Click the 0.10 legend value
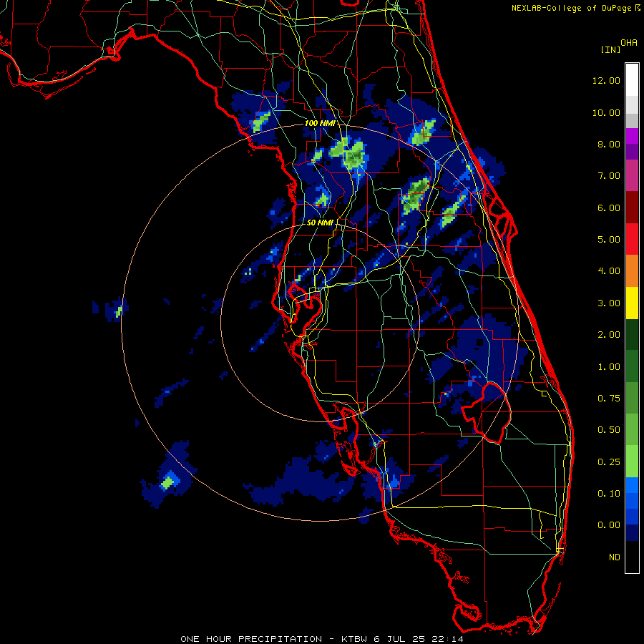644x644 pixels. [x=609, y=494]
